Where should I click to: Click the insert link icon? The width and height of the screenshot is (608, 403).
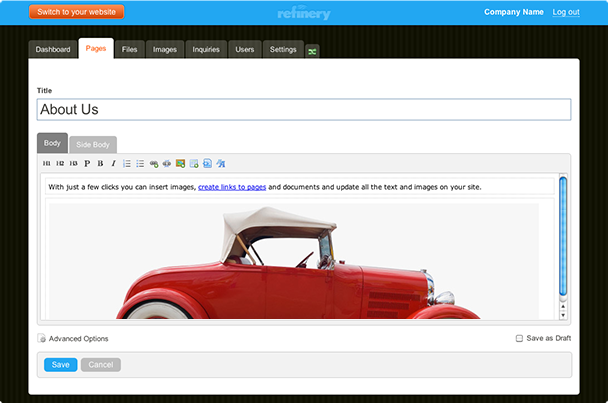154,164
